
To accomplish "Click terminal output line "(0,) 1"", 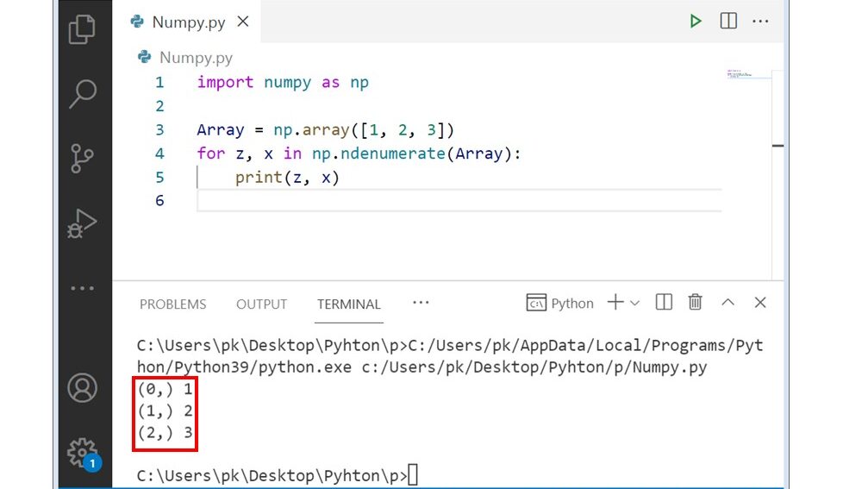I will [165, 389].
